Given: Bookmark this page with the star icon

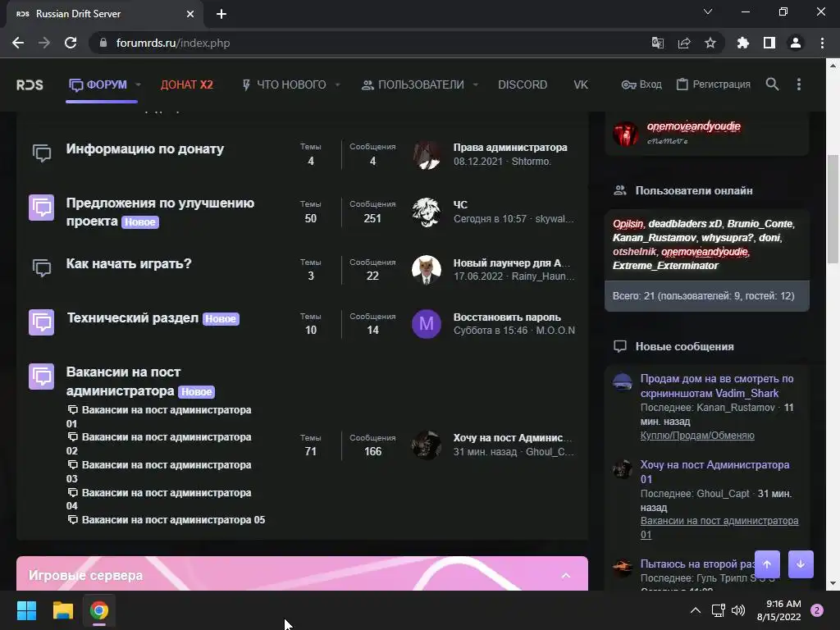Looking at the screenshot, I should point(710,43).
